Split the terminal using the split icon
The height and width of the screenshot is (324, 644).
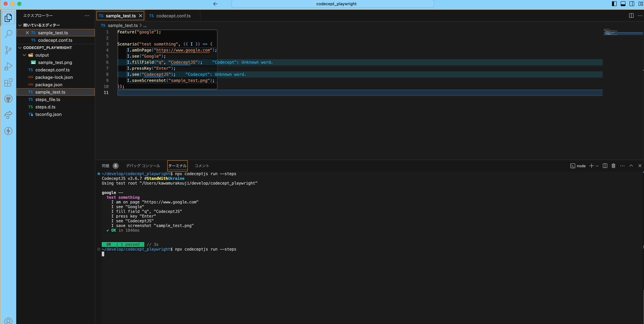pos(605,166)
